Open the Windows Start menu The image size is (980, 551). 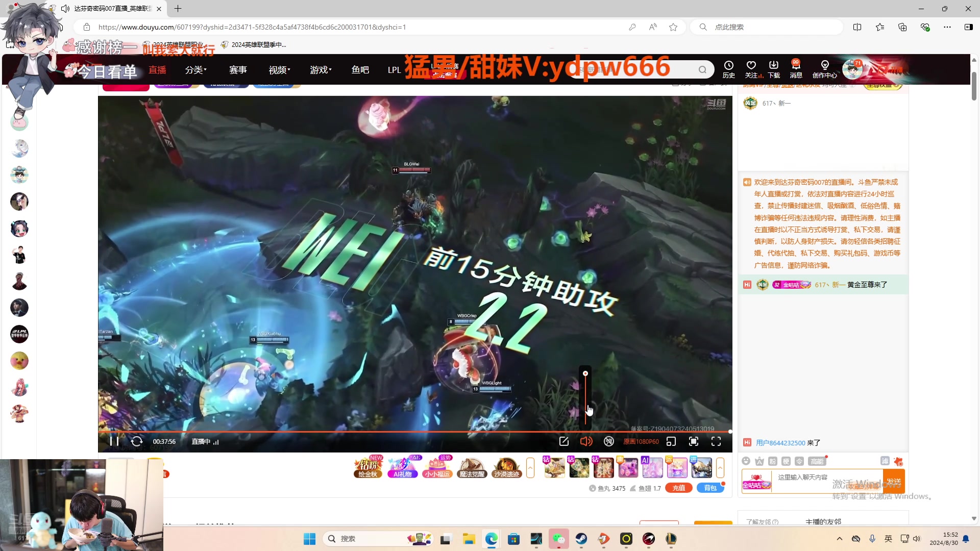[310, 539]
